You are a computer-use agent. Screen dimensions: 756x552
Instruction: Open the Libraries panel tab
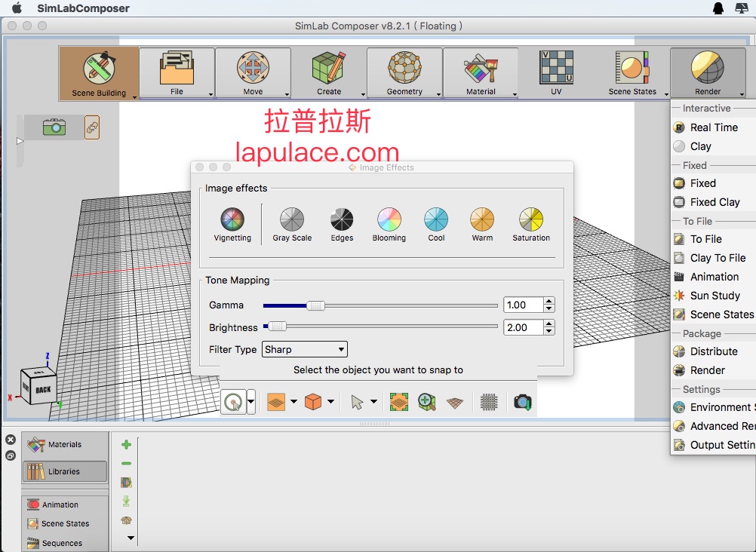point(65,471)
